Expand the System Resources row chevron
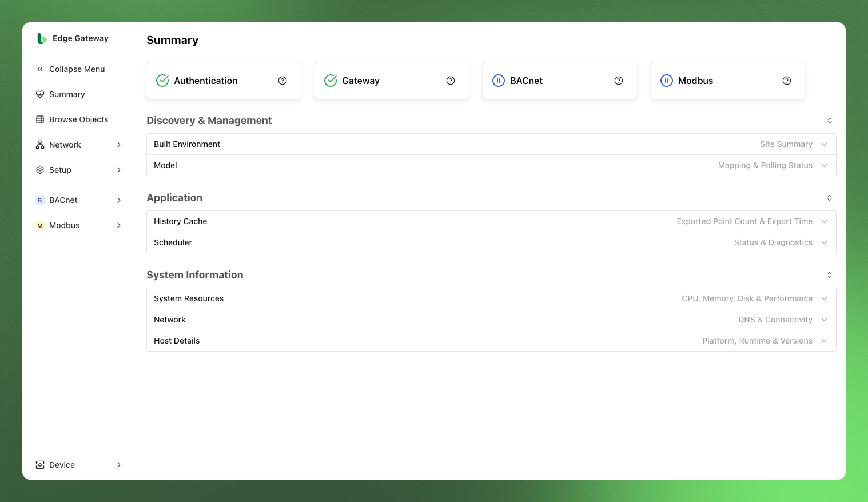 [825, 298]
